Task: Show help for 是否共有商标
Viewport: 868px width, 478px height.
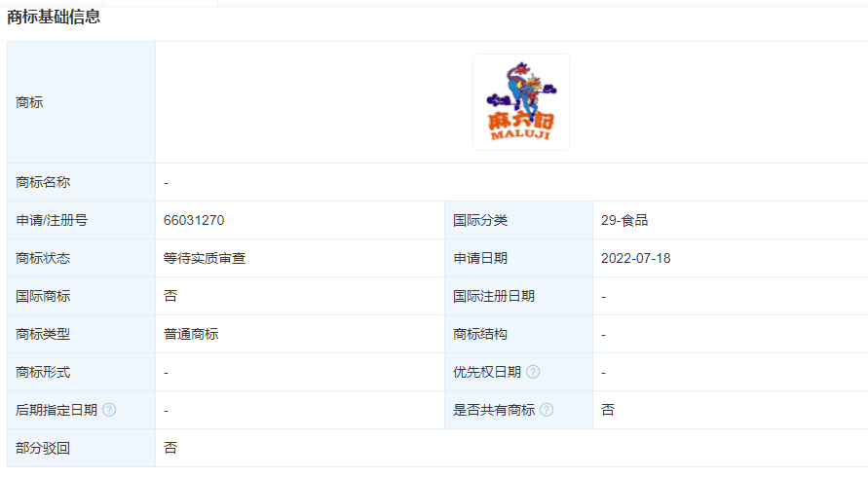Action: pos(547,410)
